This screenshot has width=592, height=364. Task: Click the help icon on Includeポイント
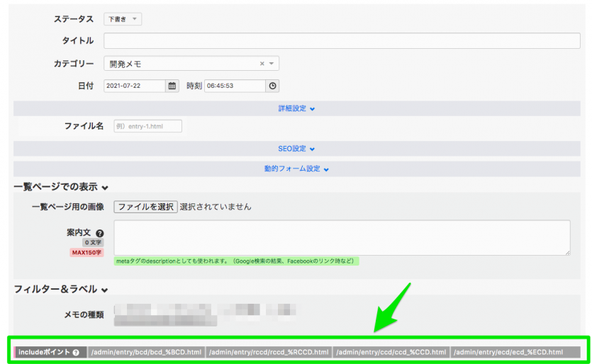coord(76,353)
